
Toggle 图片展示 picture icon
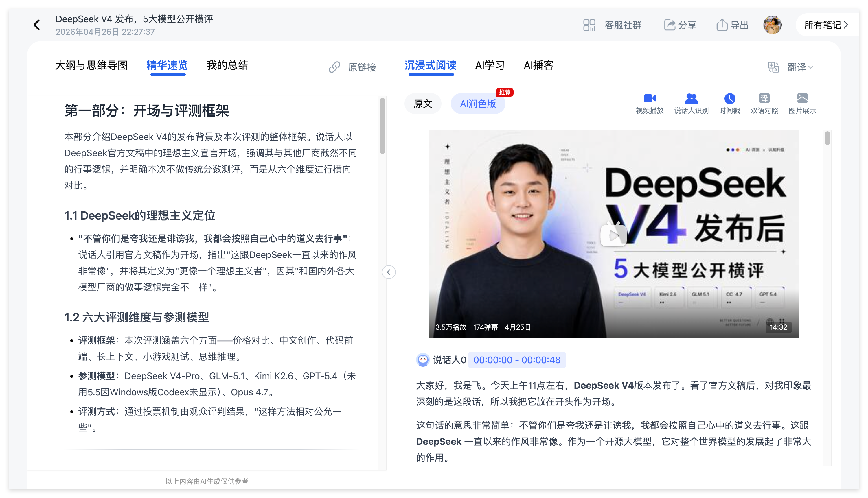[802, 99]
